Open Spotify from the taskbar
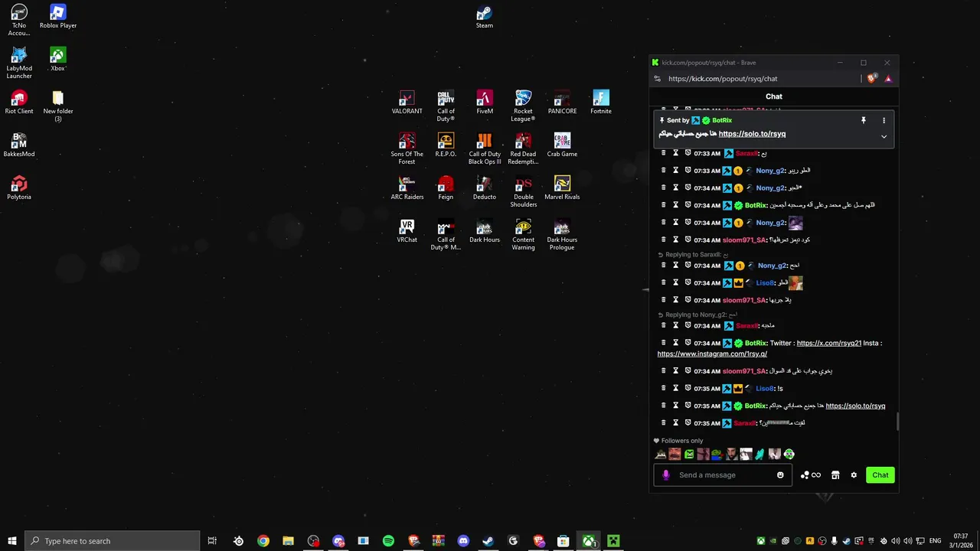 [x=388, y=541]
